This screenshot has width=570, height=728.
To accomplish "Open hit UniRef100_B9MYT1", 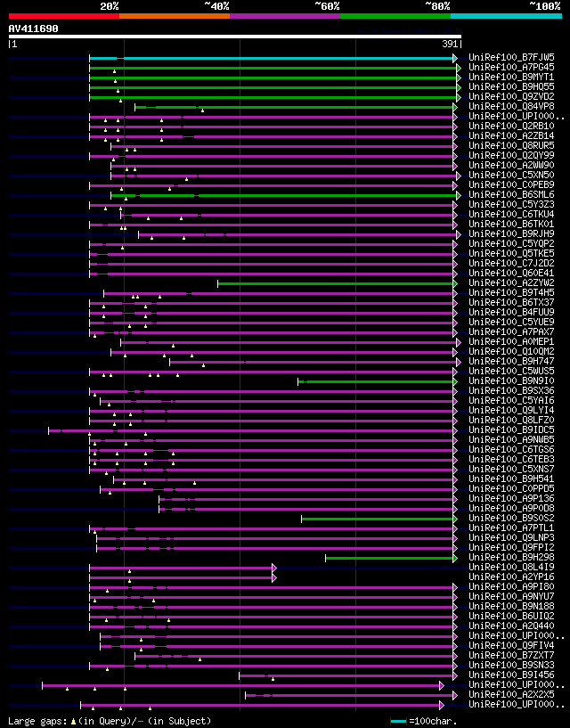I will point(511,77).
